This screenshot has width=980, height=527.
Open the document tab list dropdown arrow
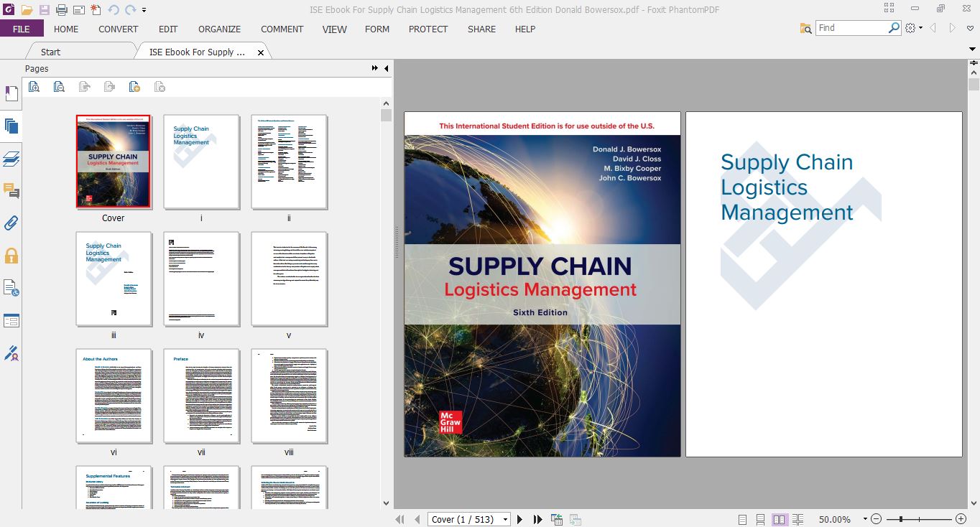972,49
